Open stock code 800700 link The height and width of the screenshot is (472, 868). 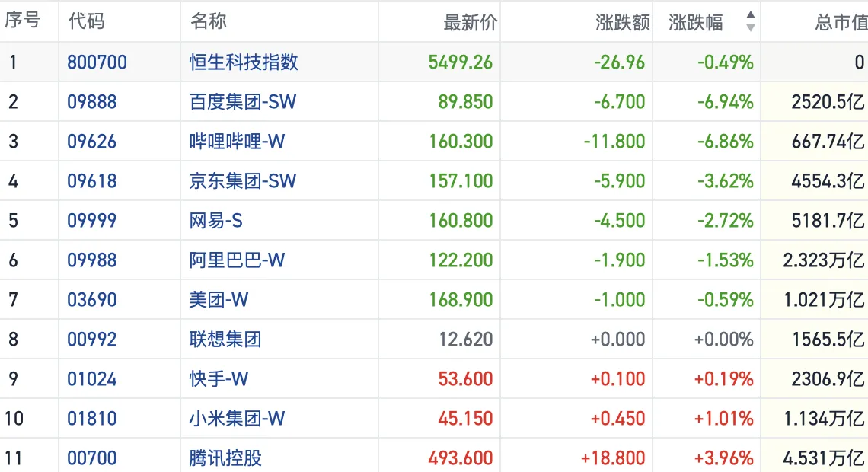pos(97,62)
